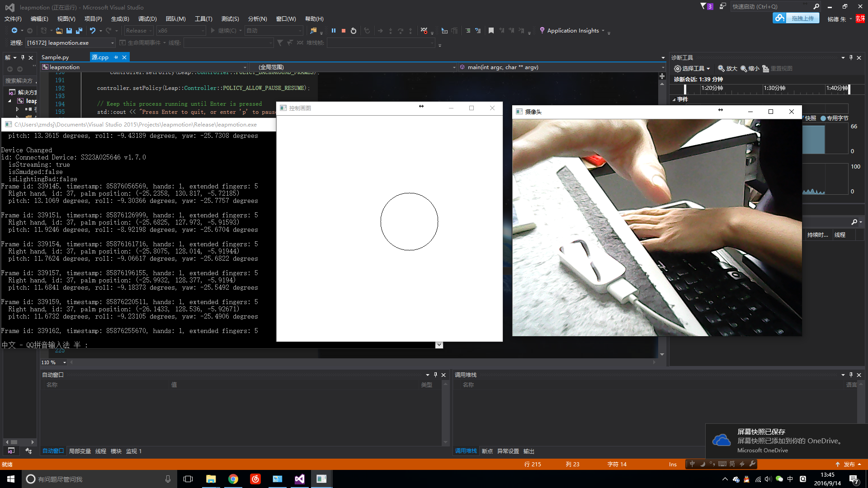Click the right selection handle on diagnostic timeline

pos(849,89)
